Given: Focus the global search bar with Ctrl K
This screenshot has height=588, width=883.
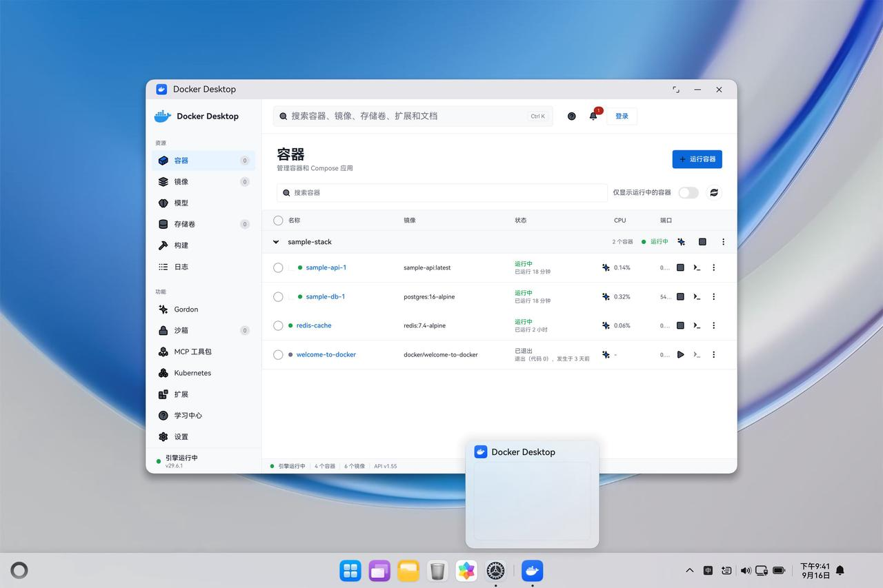Looking at the screenshot, I should 413,116.
